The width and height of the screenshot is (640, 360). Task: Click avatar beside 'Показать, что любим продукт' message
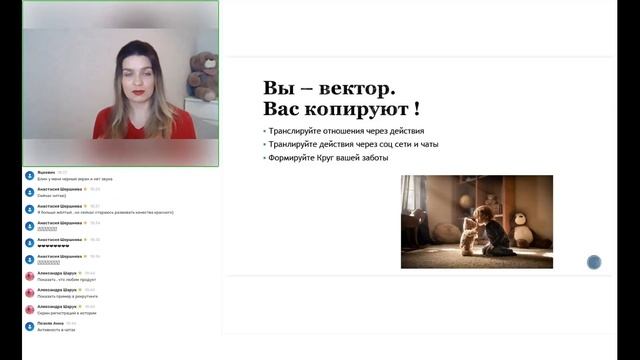[x=30, y=276]
